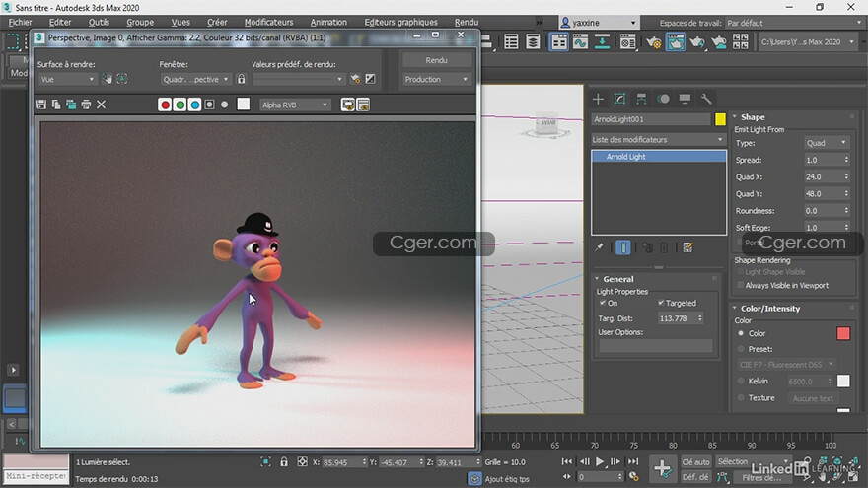Render in the cloud teapot icon
The height and width of the screenshot is (488, 868).
pos(718,42)
